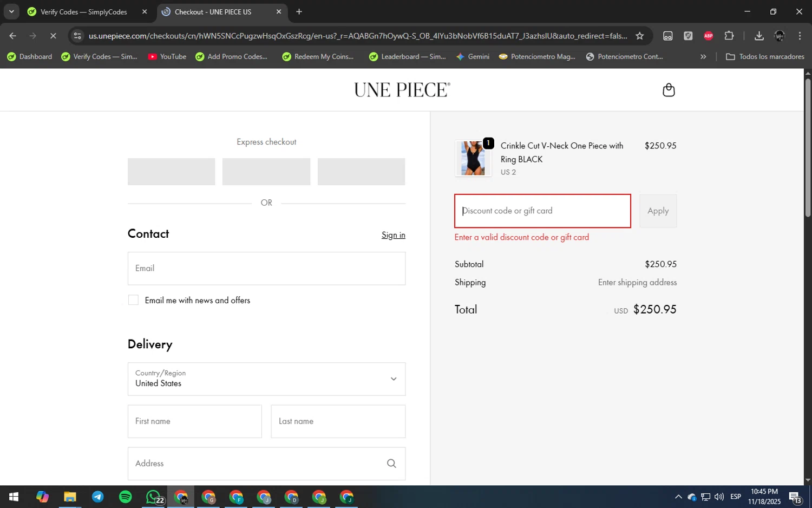Open the Add Promo Codes bookmark
The image size is (812, 508).
click(x=232, y=56)
